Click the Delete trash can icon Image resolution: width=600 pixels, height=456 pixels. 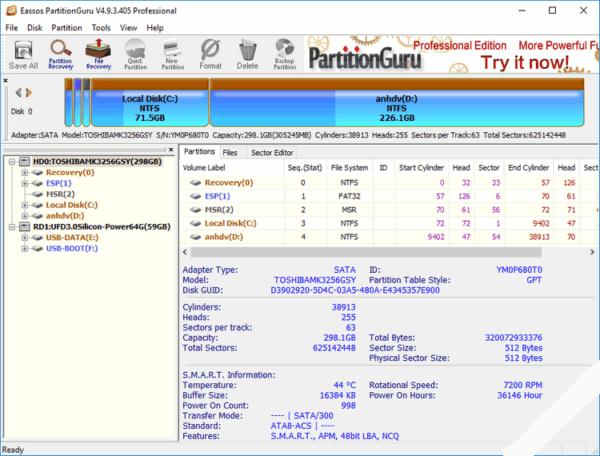point(247,54)
